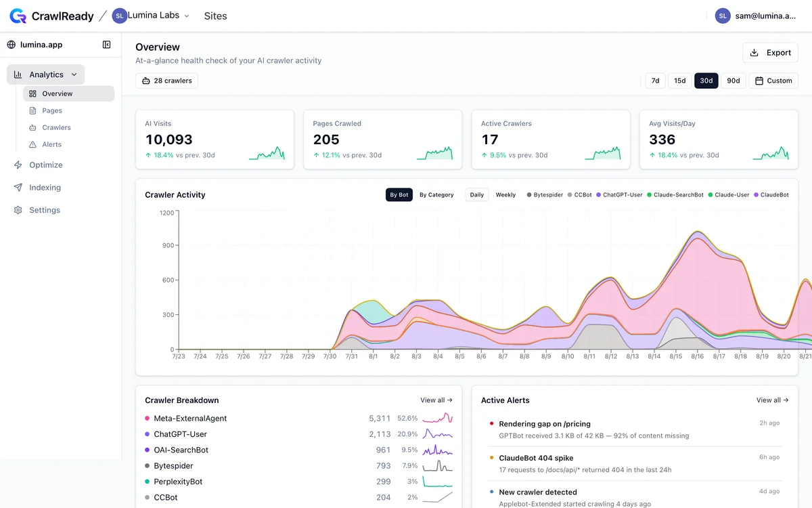Select the 30d time range
Screen dimensions: 812x508
706,81
